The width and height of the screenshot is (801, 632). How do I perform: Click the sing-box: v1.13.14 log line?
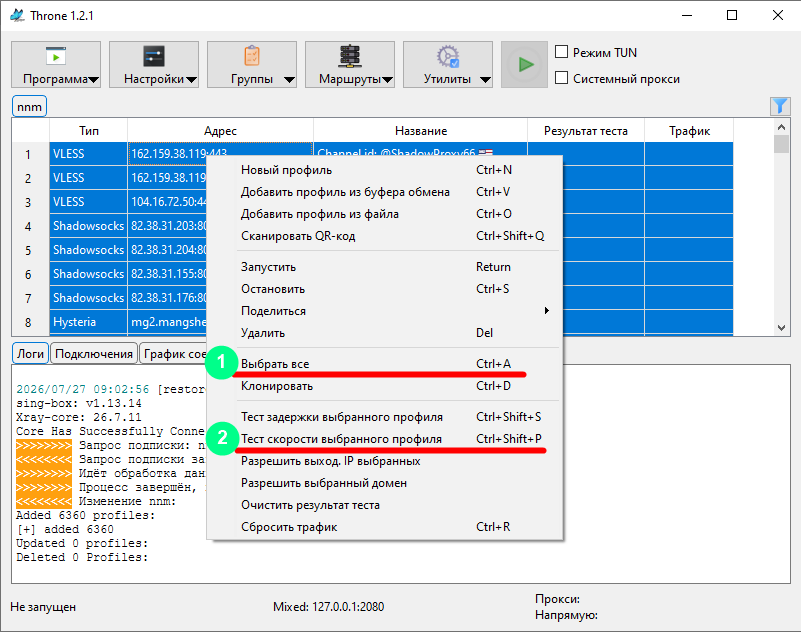point(79,403)
